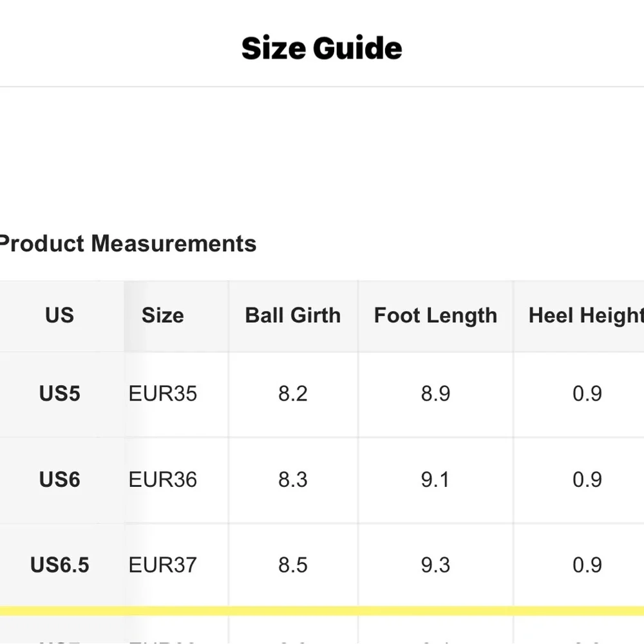Select the US6.5 row label
644x644 pixels.
59,565
